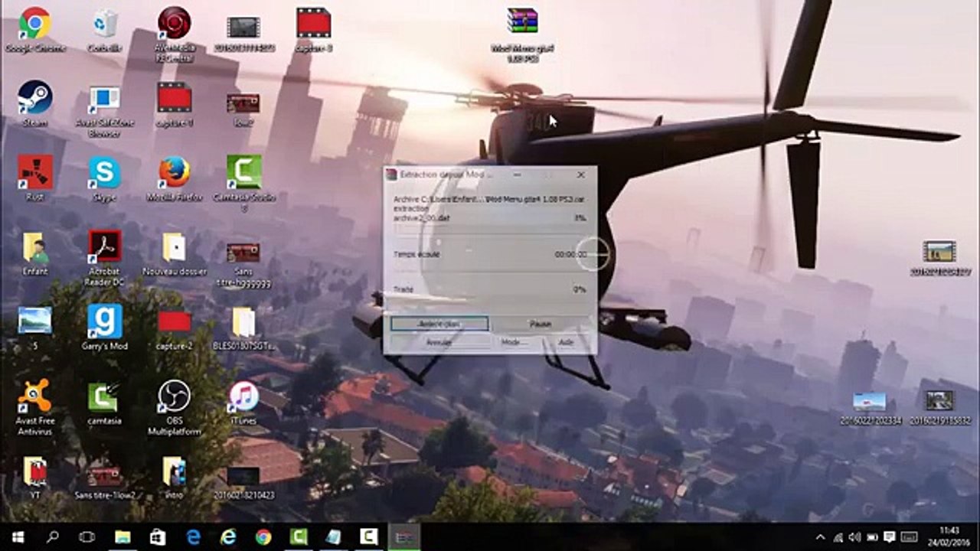Select the 20160219185832 thumbnail
The width and height of the screenshot is (980, 551).
pos(940,408)
